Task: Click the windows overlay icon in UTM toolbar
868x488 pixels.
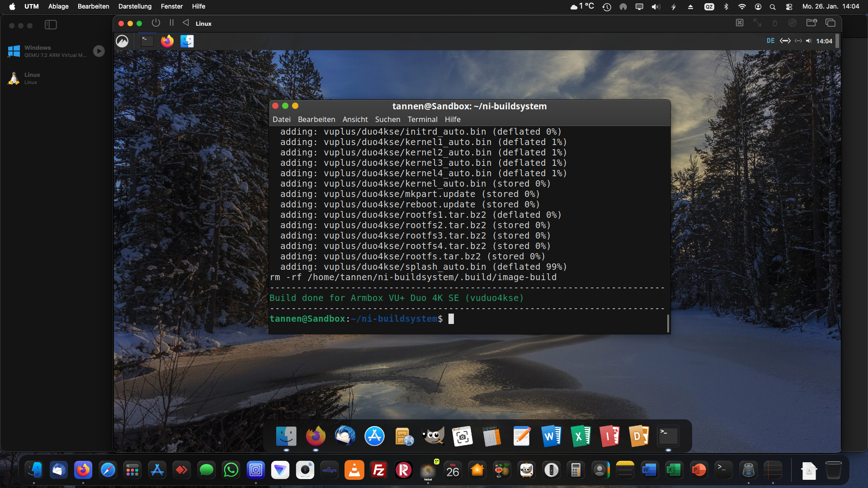Action: coord(830,23)
